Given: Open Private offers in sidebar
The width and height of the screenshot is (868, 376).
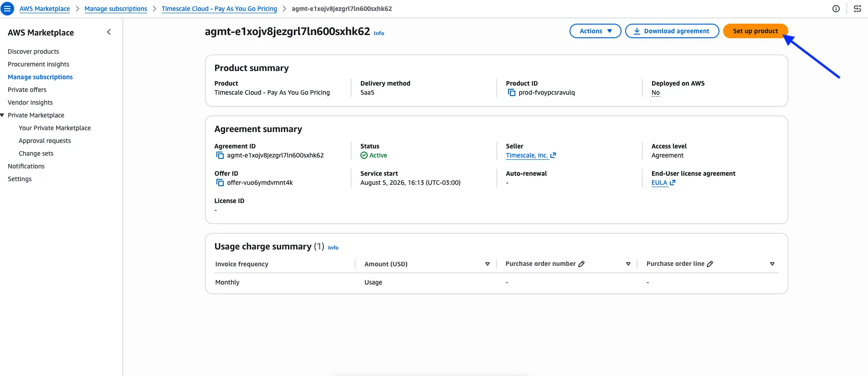Looking at the screenshot, I should pos(27,90).
